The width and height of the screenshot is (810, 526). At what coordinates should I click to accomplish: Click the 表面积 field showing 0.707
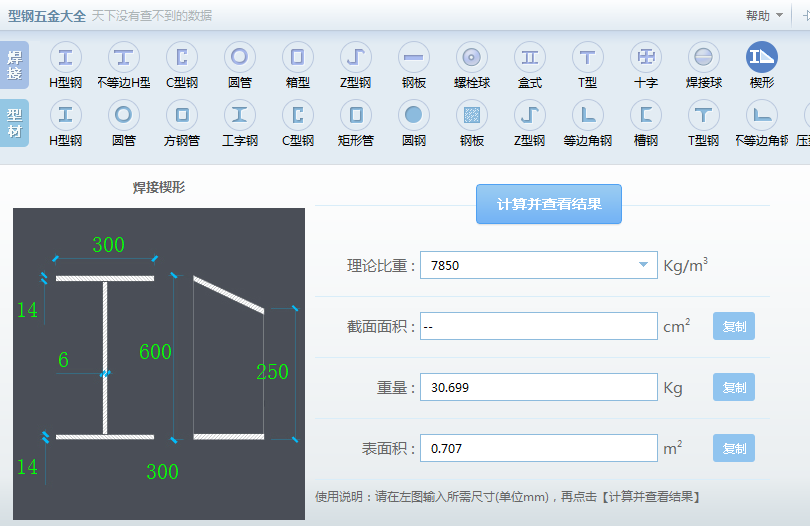click(x=539, y=448)
